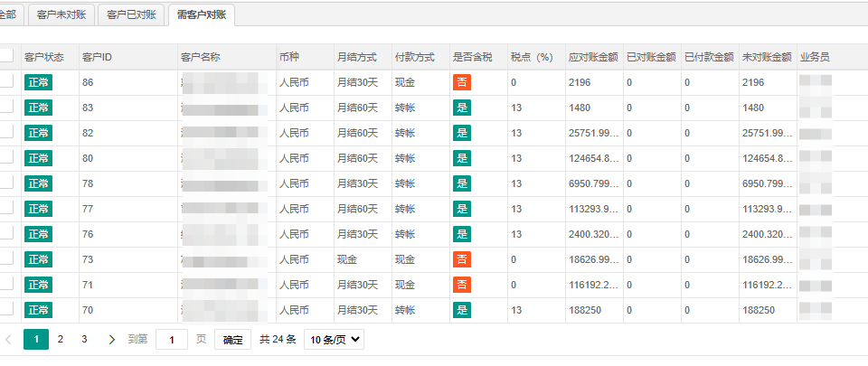Image resolution: width=868 pixels, height=366 pixels.
Task: Click the 确定 page jump button
Action: pos(233,340)
